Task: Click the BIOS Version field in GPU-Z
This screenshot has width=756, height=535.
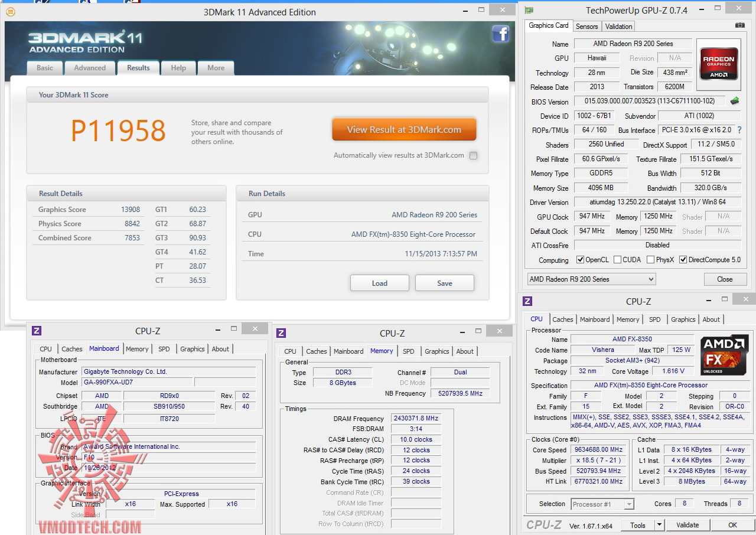Action: (x=649, y=102)
